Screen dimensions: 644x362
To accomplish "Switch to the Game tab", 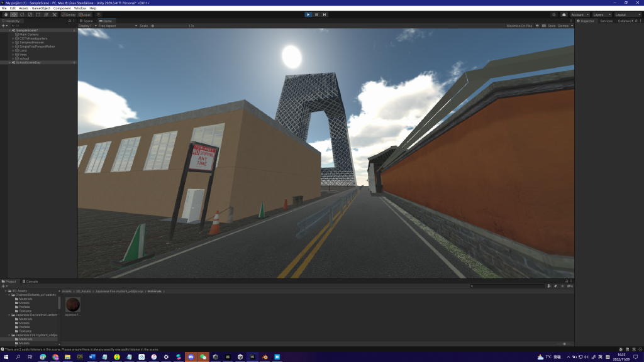I will pyautogui.click(x=106, y=21).
